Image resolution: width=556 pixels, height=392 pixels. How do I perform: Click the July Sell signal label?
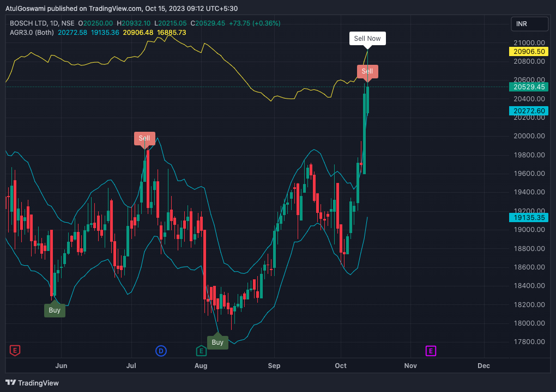tap(144, 138)
